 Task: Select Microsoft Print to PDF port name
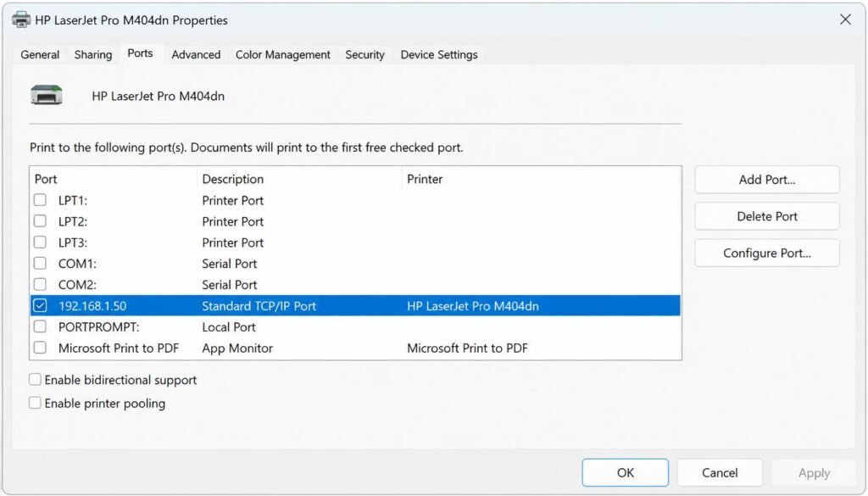click(x=119, y=348)
